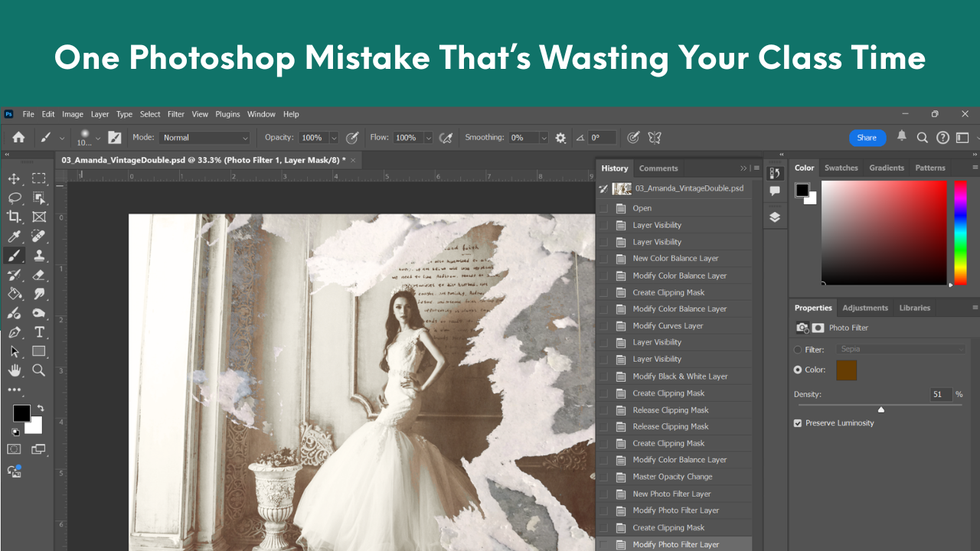The image size is (980, 551).
Task: Open the brush preset picker
Action: 87,138
